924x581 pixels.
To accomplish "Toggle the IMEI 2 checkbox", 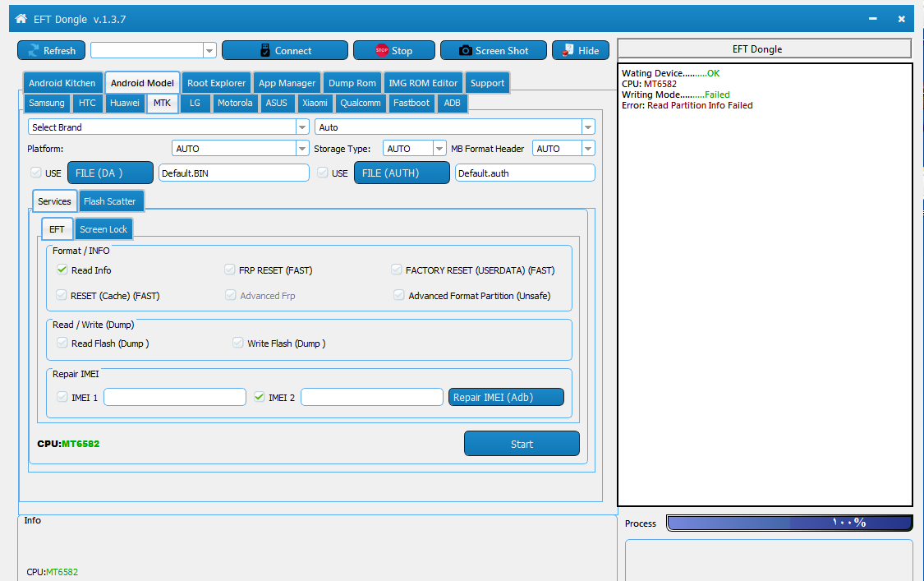I will pos(260,397).
